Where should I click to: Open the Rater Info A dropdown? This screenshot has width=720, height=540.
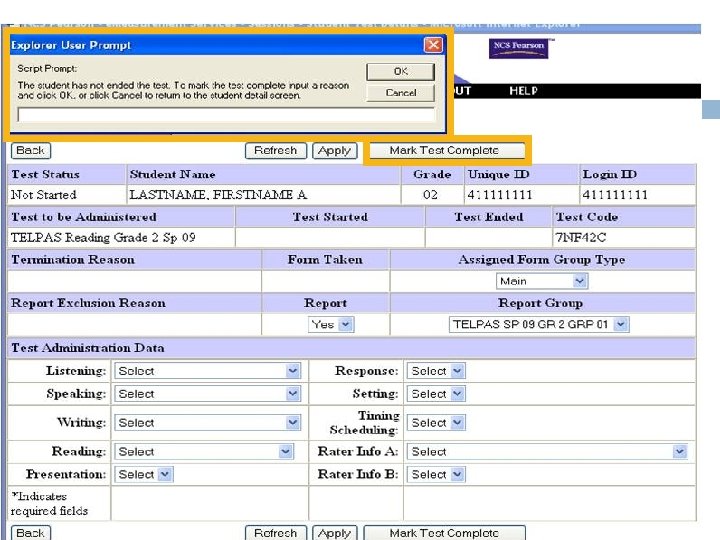point(547,452)
